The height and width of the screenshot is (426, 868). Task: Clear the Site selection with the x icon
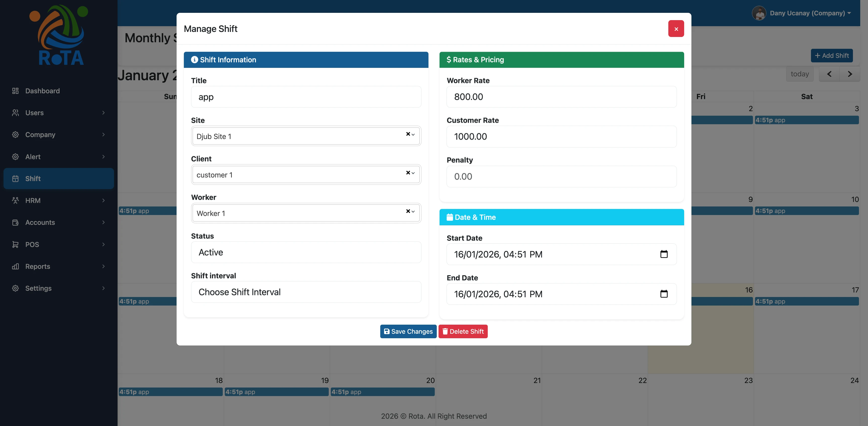tap(408, 134)
